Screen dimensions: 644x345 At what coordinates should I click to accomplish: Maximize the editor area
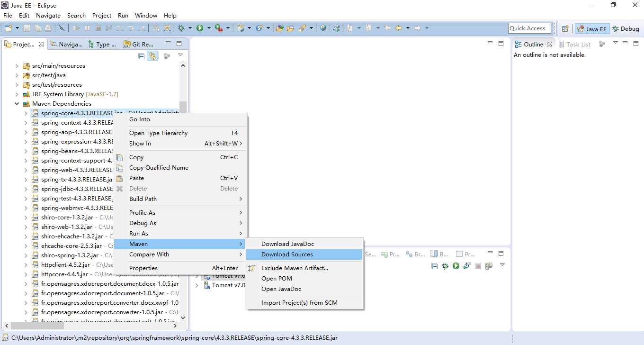[501, 43]
